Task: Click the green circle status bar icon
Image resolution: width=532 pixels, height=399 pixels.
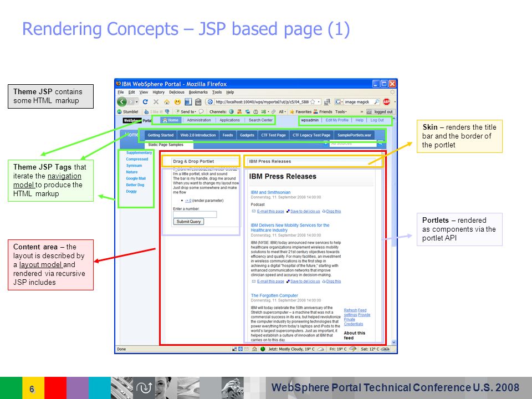Action: click(x=263, y=349)
